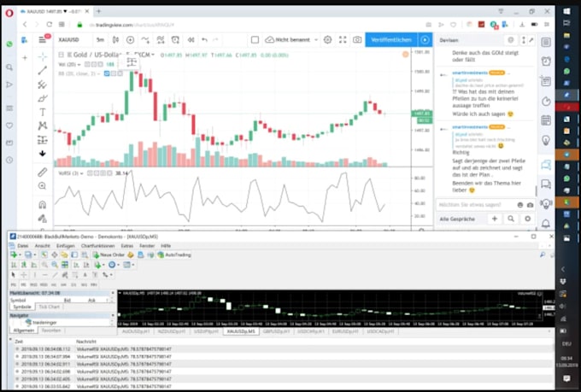Open candlestick chart style selector
Viewport: 581px width, 392px height.
(115, 39)
